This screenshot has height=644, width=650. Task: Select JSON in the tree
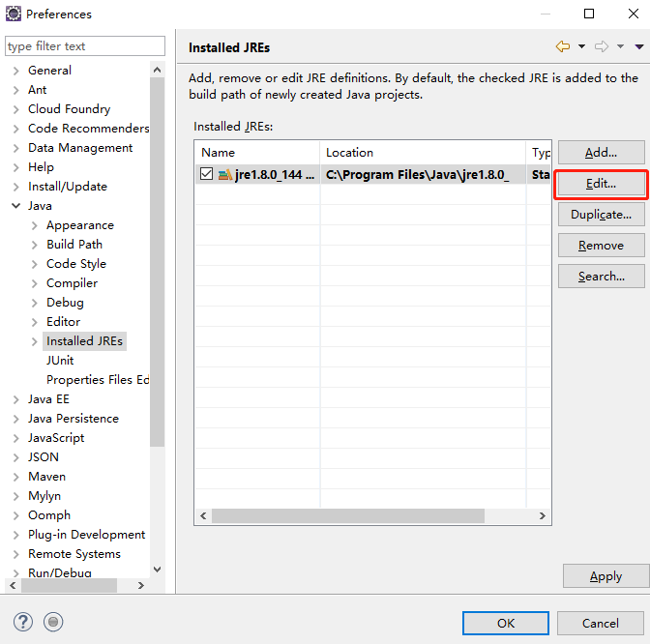click(x=44, y=457)
